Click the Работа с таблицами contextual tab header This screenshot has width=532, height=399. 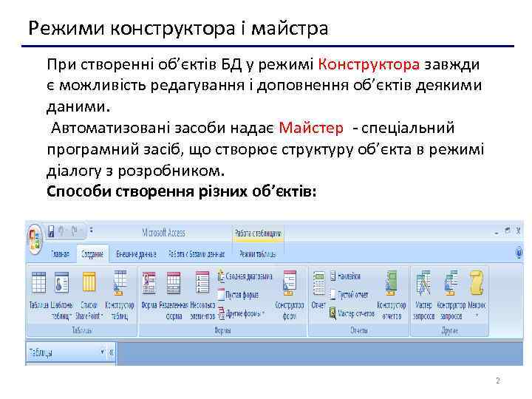[258, 233]
